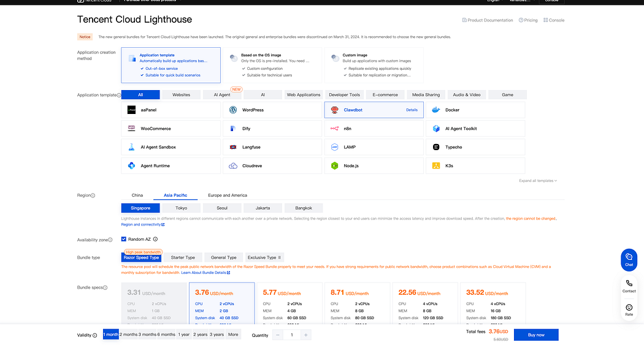The height and width of the screenshot is (345, 644).
Task: Open the More validity options dropdown
Action: tap(233, 335)
